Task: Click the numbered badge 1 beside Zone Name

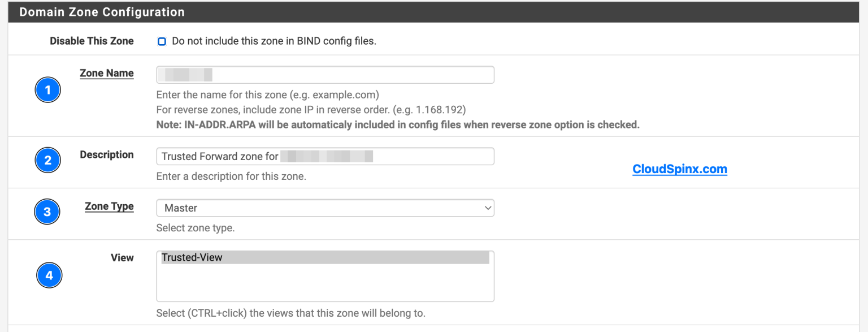Action: pos(47,89)
